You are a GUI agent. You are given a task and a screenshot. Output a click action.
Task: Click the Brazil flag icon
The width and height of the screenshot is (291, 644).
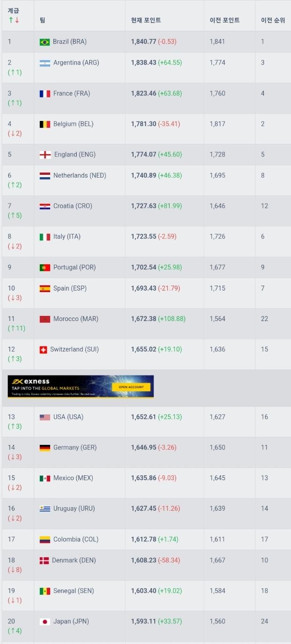45,42
